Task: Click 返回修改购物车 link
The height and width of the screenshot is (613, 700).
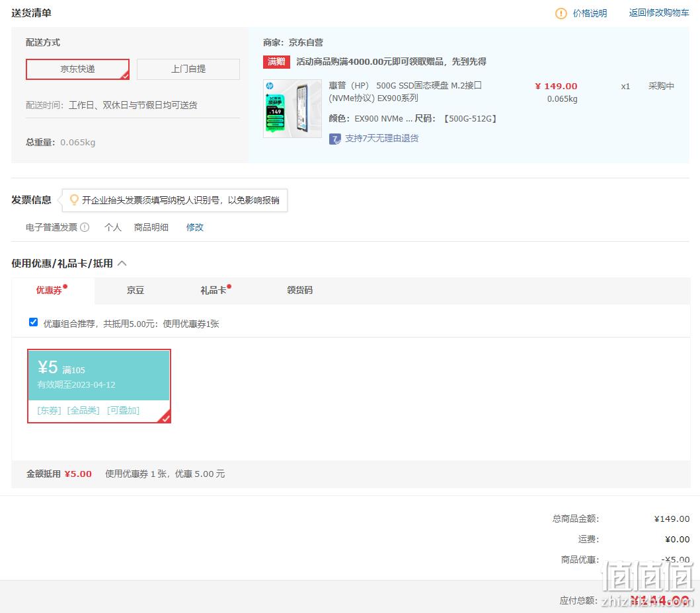Action: coord(659,13)
